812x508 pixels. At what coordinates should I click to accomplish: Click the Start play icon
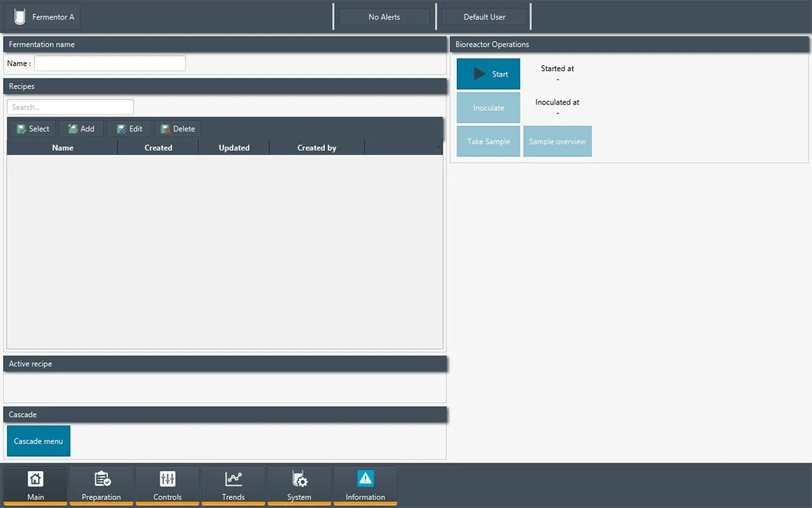point(480,74)
